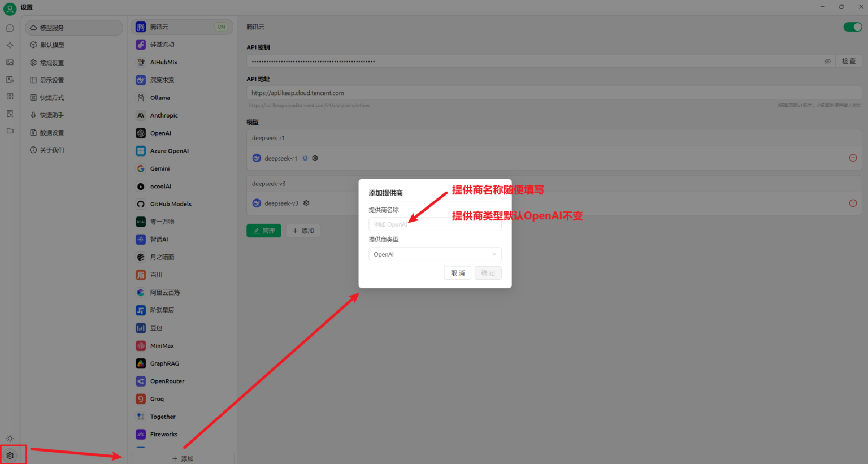Switch theme with the sun icon
Image resolution: width=868 pixels, height=464 pixels.
(x=10, y=438)
